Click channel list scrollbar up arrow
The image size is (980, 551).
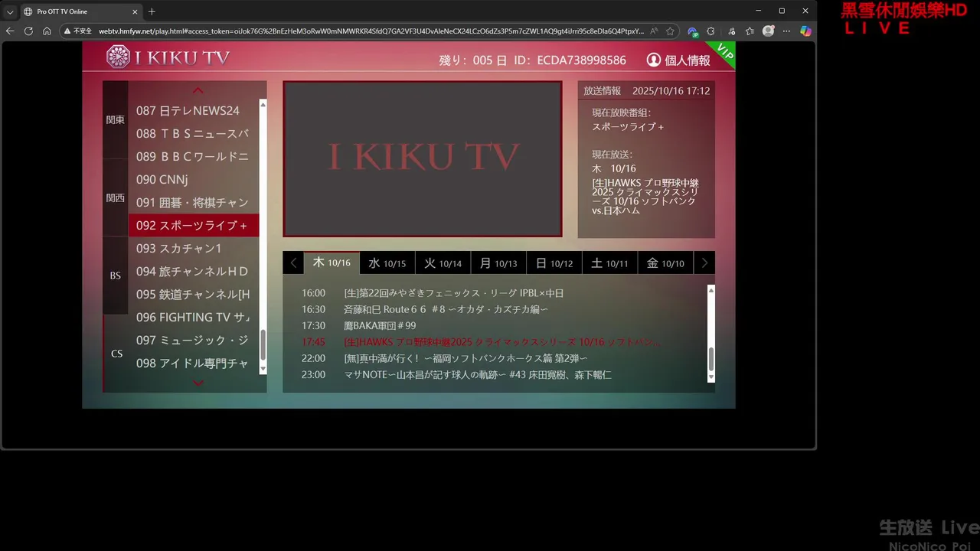tap(263, 103)
